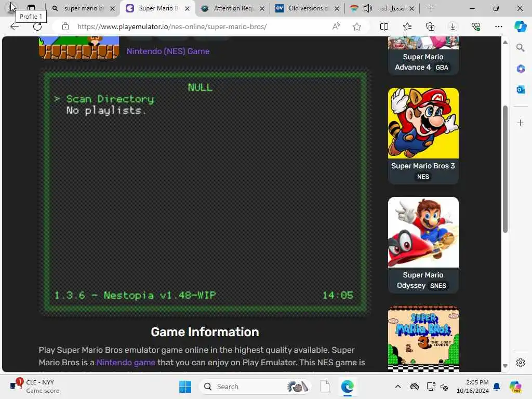Expand the hidden system tray icons chevron
Screen dimensions: 532x399
click(x=397, y=387)
